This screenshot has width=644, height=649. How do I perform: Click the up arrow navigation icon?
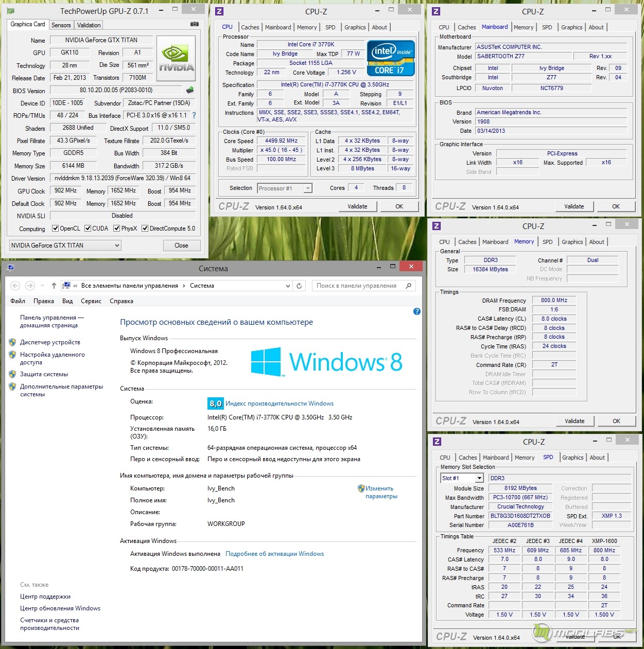pos(54,286)
